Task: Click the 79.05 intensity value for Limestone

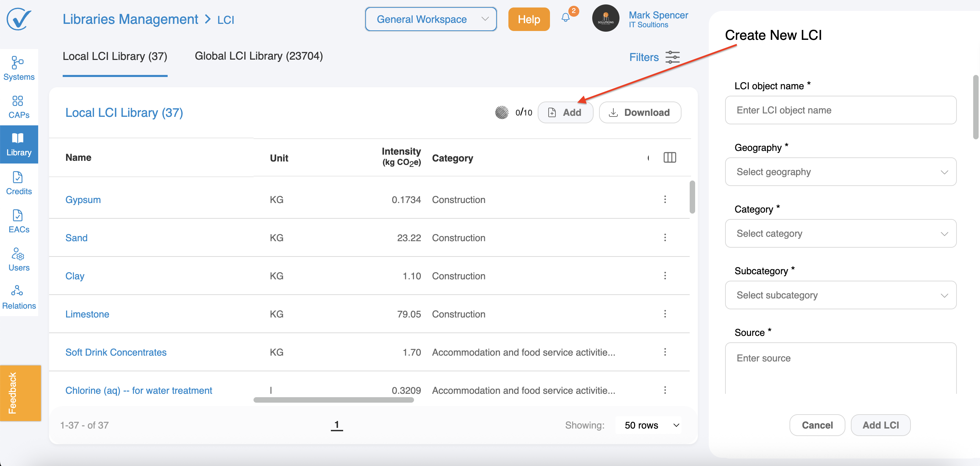Action: (409, 314)
